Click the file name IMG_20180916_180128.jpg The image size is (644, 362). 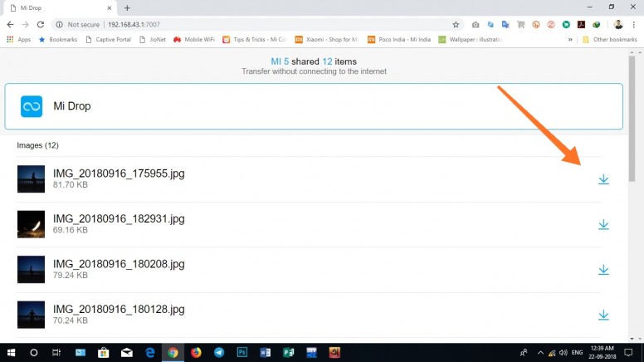(x=119, y=309)
